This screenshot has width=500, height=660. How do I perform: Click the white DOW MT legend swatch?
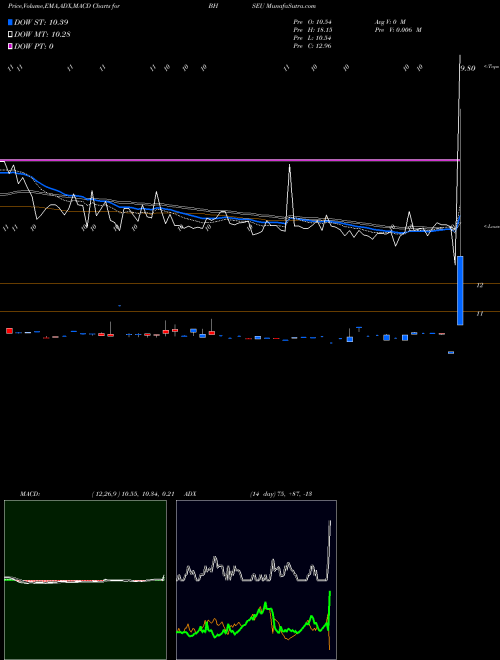(x=10, y=35)
